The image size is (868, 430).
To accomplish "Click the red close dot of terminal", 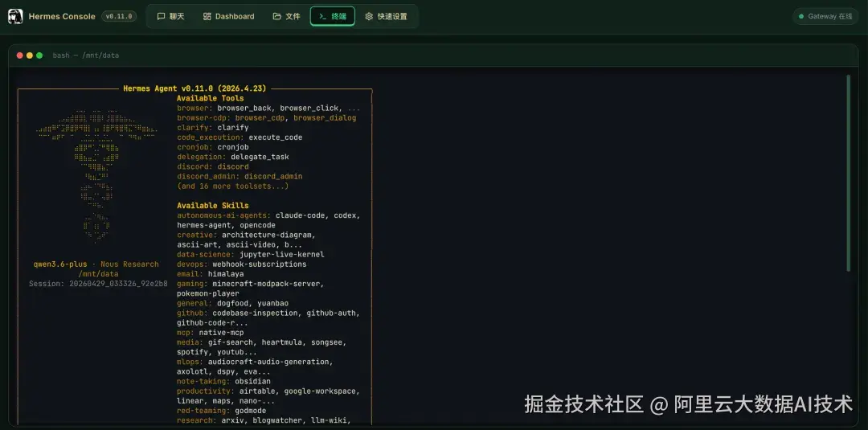I will (x=20, y=55).
